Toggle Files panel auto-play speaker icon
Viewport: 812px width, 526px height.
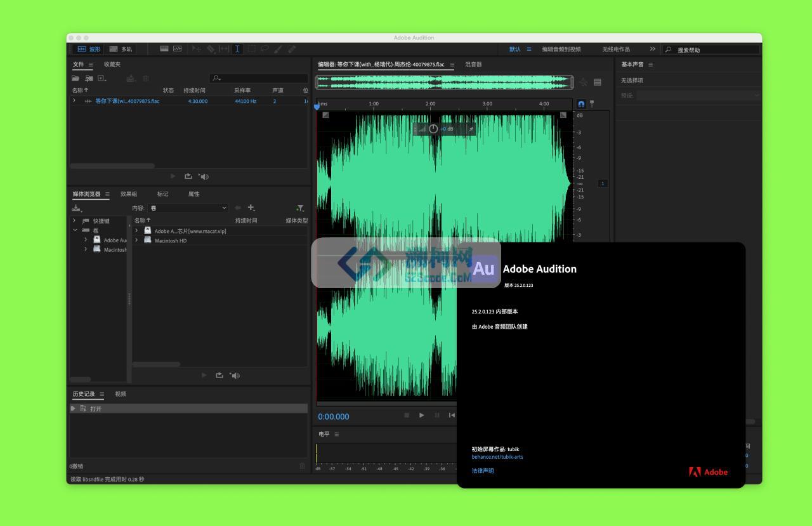(x=203, y=176)
